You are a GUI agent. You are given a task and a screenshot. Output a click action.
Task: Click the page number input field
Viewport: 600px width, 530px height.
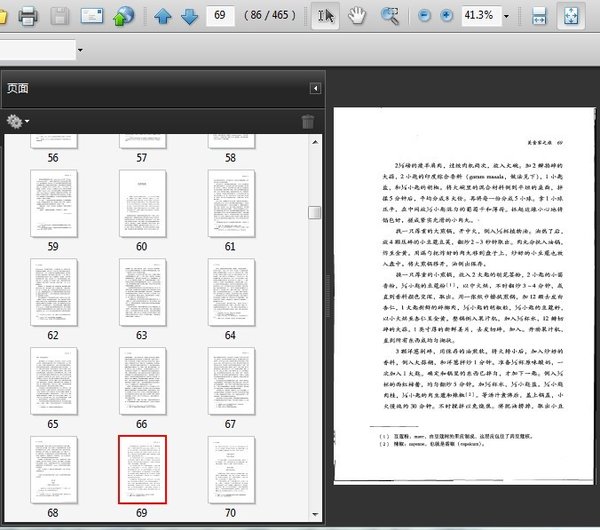(219, 16)
